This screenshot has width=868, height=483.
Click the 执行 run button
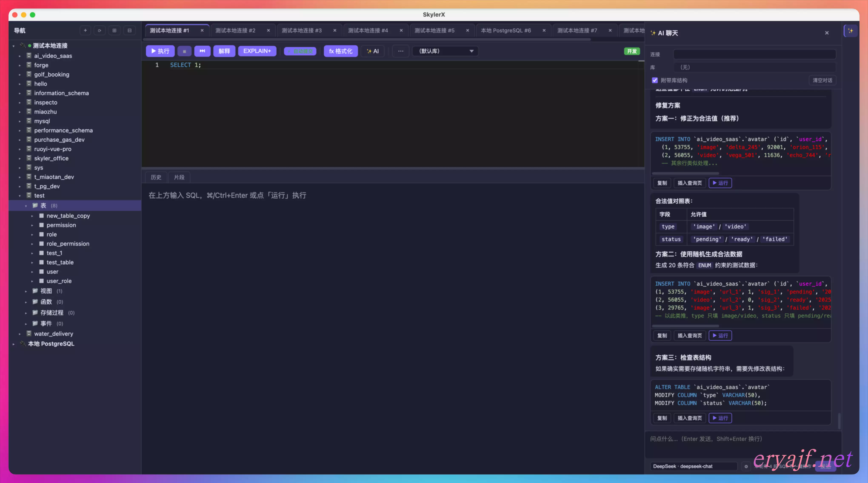(160, 51)
